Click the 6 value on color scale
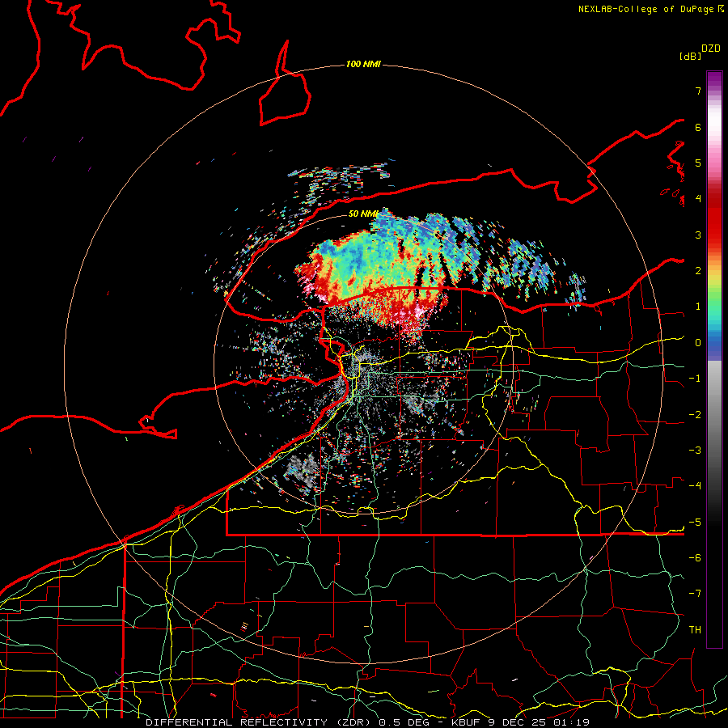 (x=698, y=127)
